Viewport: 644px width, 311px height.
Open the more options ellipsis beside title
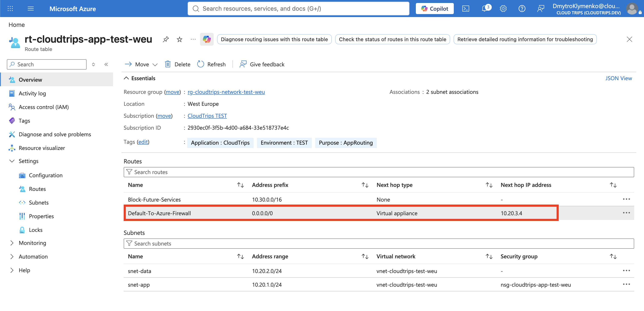pyautogui.click(x=193, y=39)
